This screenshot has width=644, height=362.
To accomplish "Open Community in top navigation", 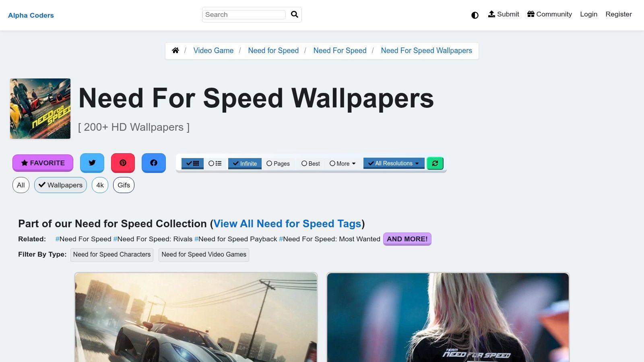I will tap(549, 14).
